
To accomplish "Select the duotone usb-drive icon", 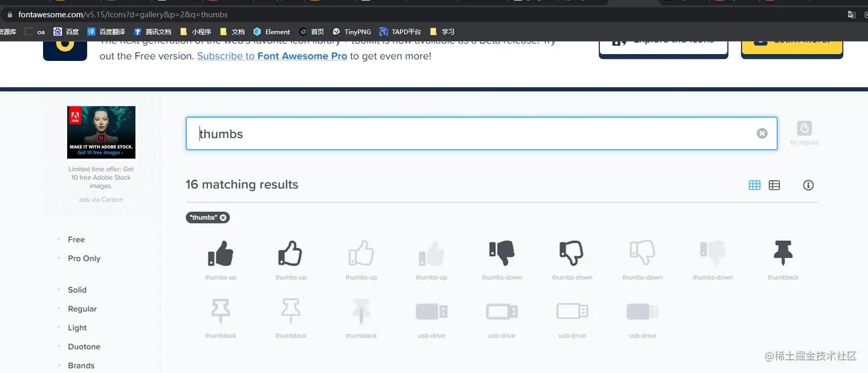I will click(642, 312).
